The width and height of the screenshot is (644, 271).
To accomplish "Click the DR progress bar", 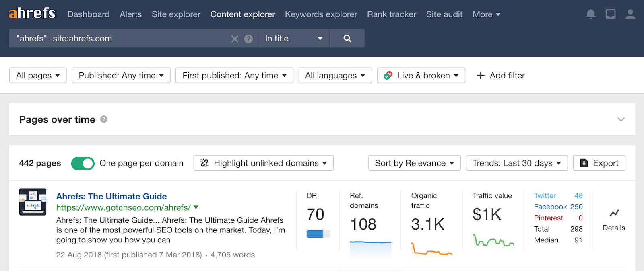I will pos(318,234).
